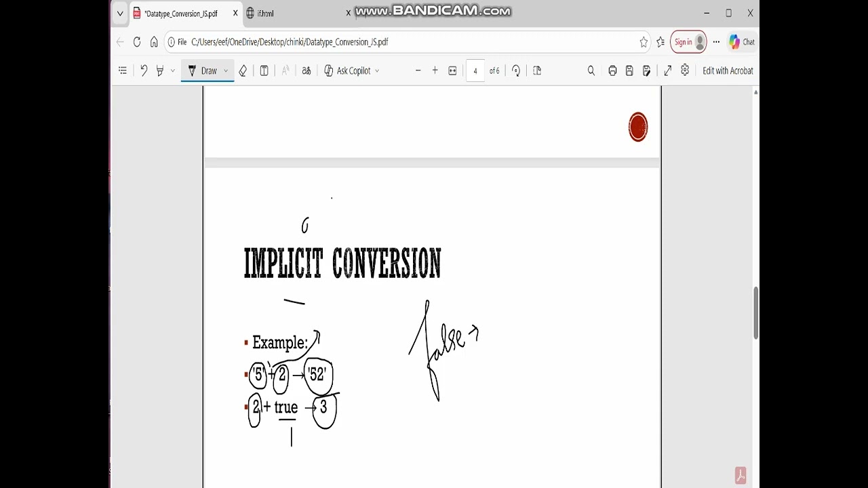
Task: Save the PDF file
Action: 629,70
